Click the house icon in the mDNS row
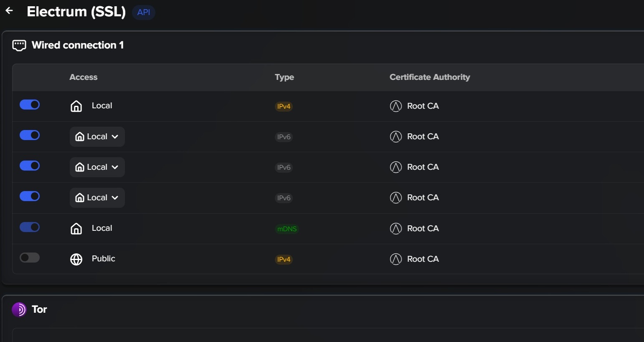 pos(76,229)
